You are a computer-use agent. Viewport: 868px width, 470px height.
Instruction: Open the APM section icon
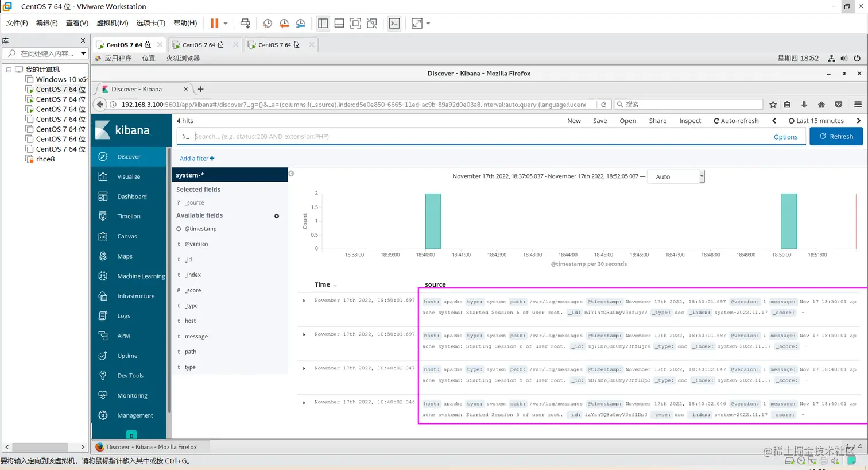[103, 336]
